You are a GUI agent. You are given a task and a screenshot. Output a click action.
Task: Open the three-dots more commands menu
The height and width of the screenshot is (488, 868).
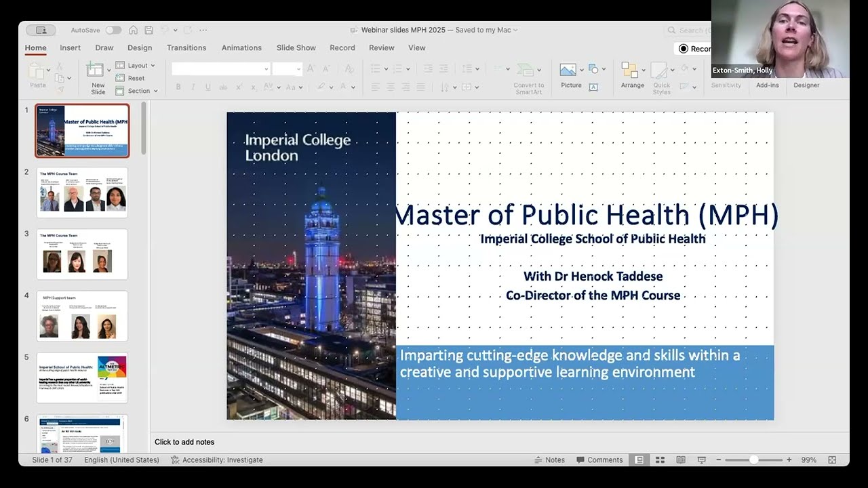pos(203,30)
